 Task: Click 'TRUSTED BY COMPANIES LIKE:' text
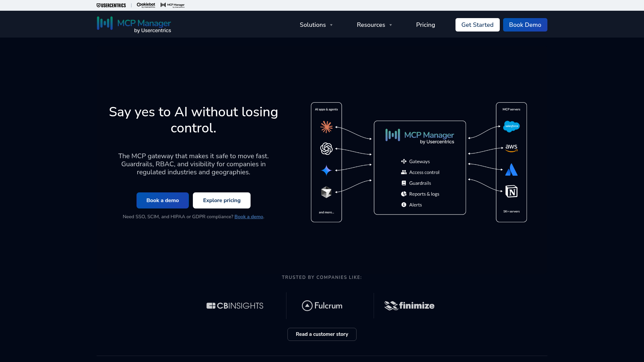[x=322, y=277]
